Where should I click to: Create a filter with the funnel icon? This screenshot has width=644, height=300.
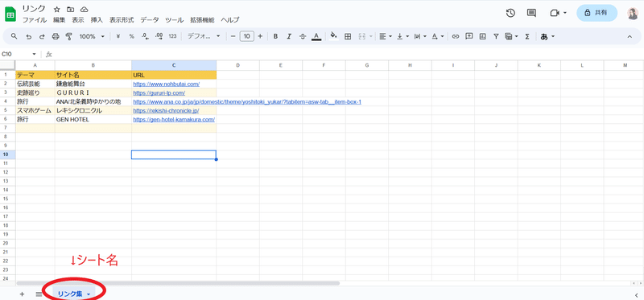coord(496,36)
